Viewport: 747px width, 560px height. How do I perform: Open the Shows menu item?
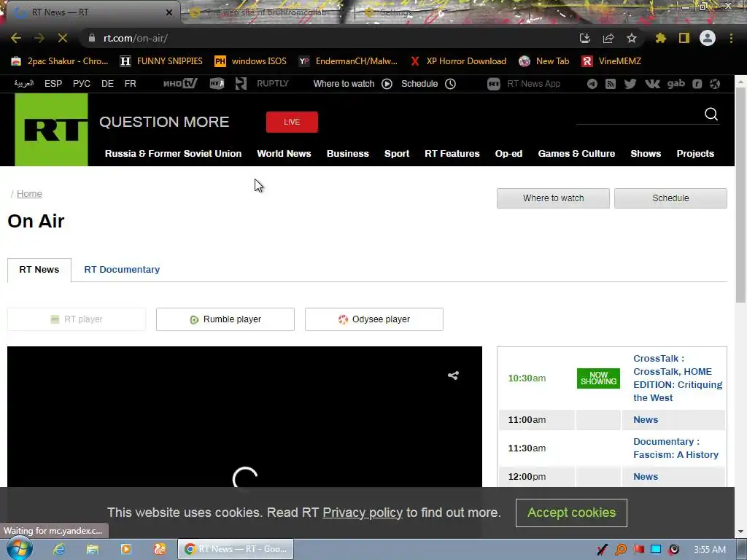click(646, 154)
